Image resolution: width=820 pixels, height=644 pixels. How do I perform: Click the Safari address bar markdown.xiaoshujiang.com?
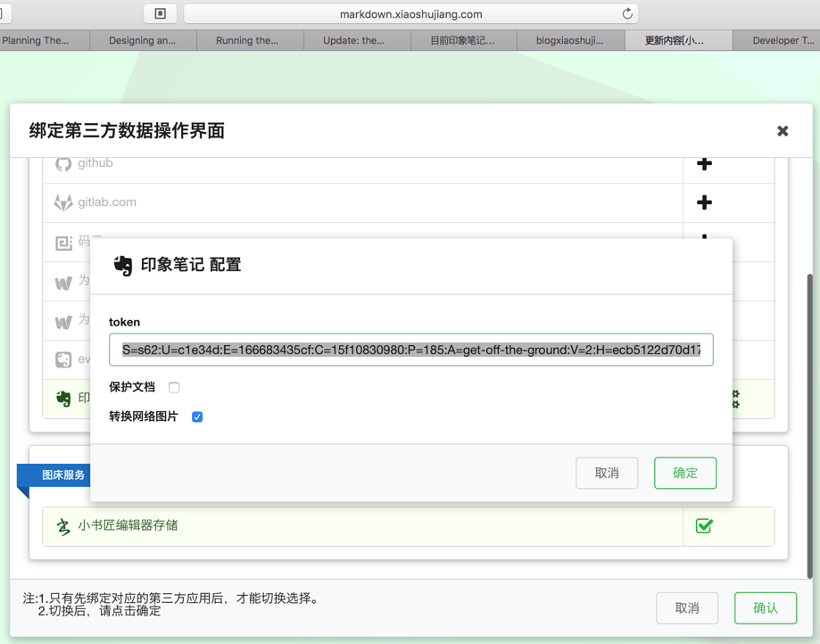[x=411, y=14]
